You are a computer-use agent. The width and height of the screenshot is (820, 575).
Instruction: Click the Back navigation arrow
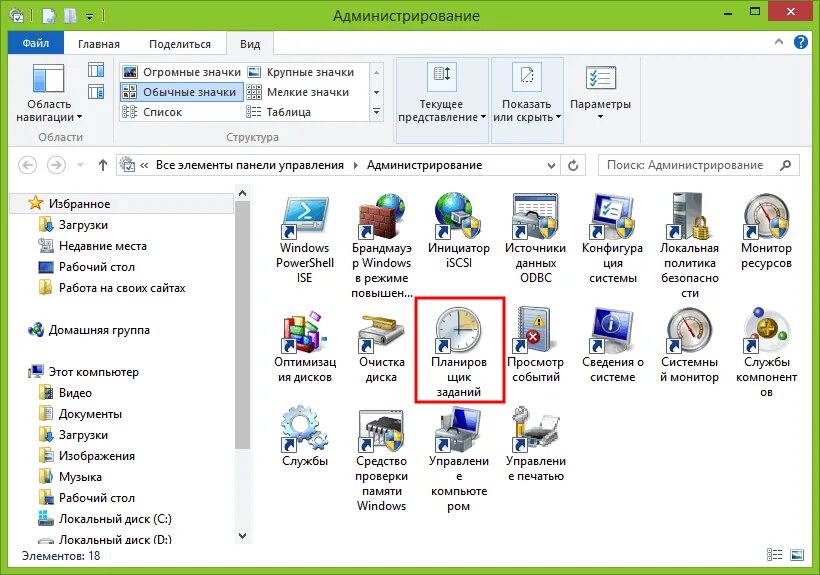coord(28,165)
